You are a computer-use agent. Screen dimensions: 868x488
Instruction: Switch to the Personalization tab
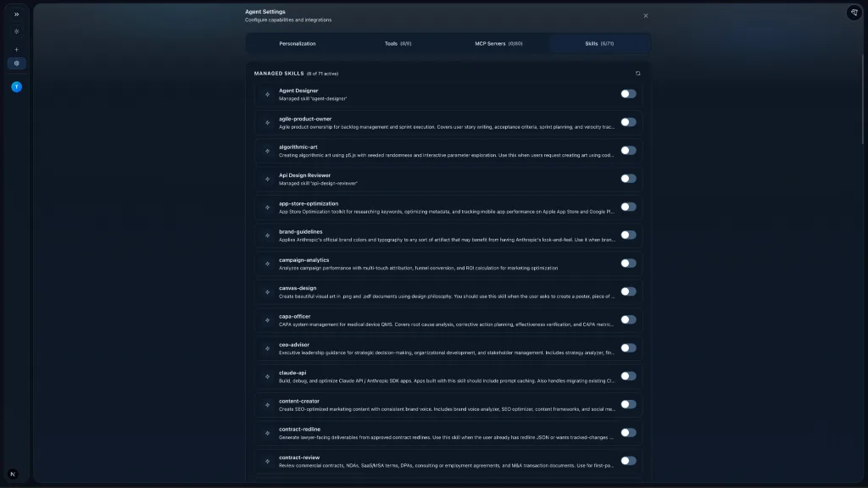[x=298, y=43]
